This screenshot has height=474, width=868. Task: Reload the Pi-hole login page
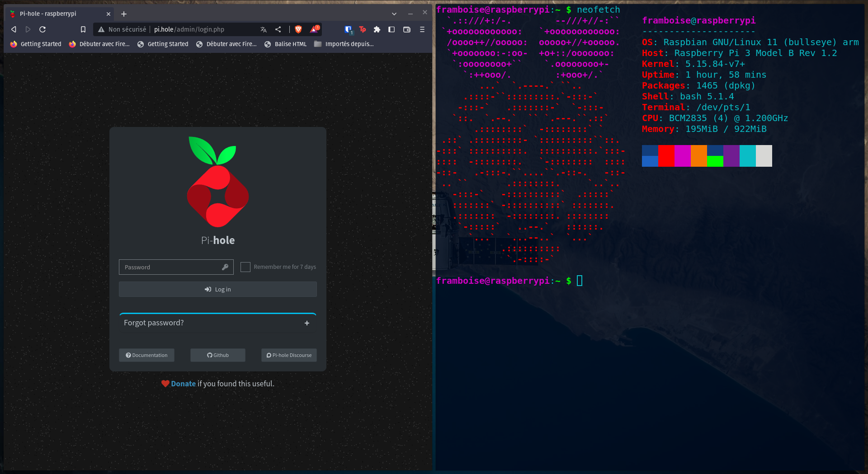(42, 29)
